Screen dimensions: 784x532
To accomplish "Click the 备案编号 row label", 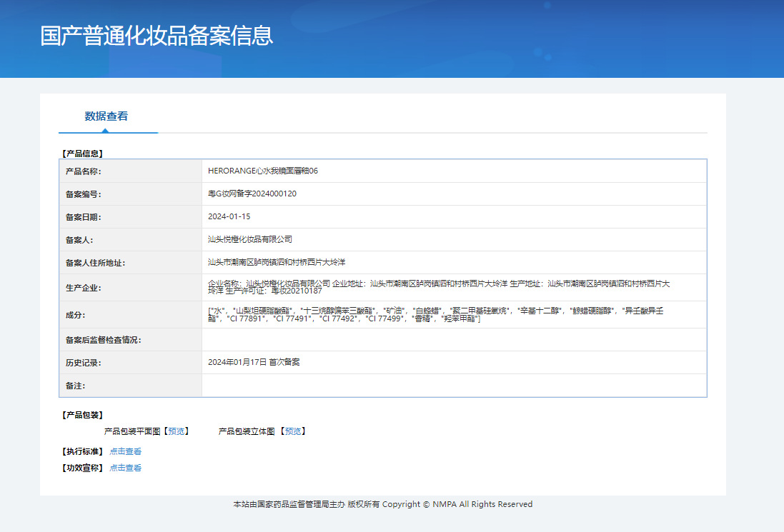I will [x=83, y=194].
